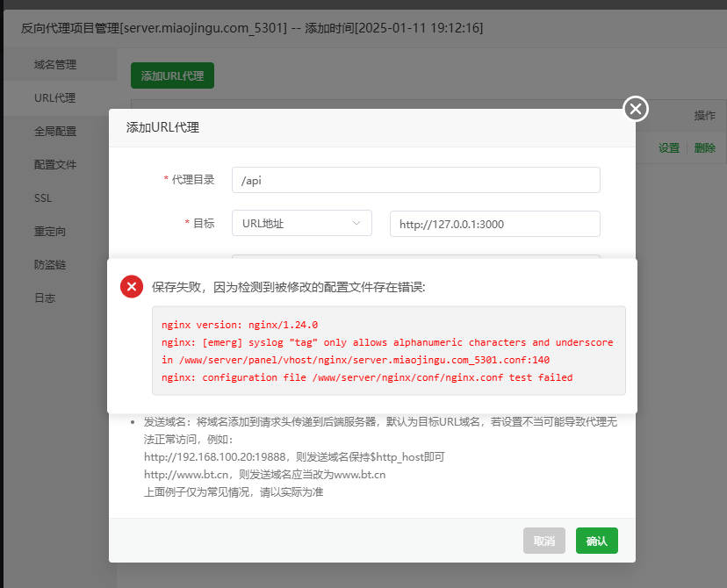Open the 全局配置 sidebar tab
The width and height of the screenshot is (727, 588).
pyautogui.click(x=55, y=131)
